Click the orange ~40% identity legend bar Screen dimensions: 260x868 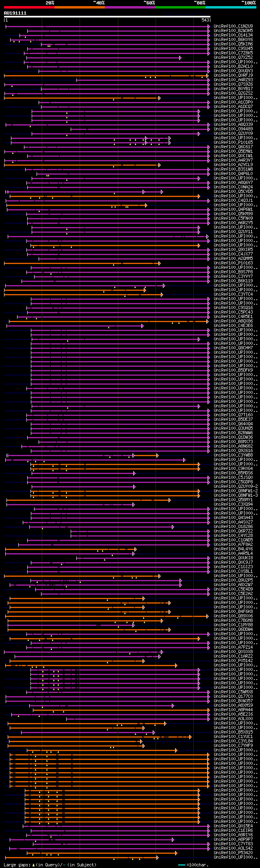point(80,7)
